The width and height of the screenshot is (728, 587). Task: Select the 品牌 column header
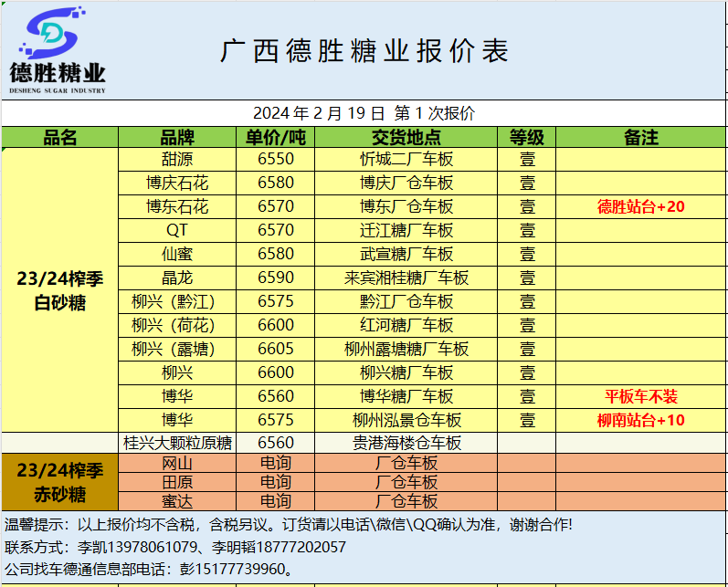click(x=177, y=138)
